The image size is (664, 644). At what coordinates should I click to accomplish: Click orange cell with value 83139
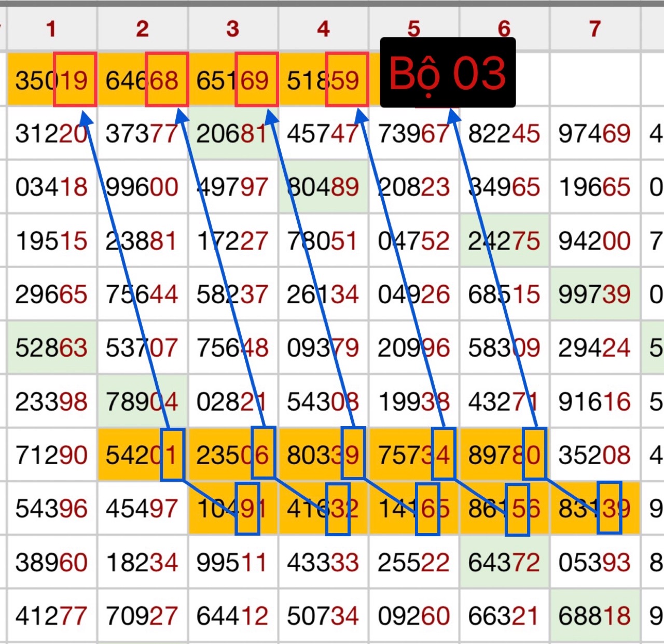click(x=595, y=509)
